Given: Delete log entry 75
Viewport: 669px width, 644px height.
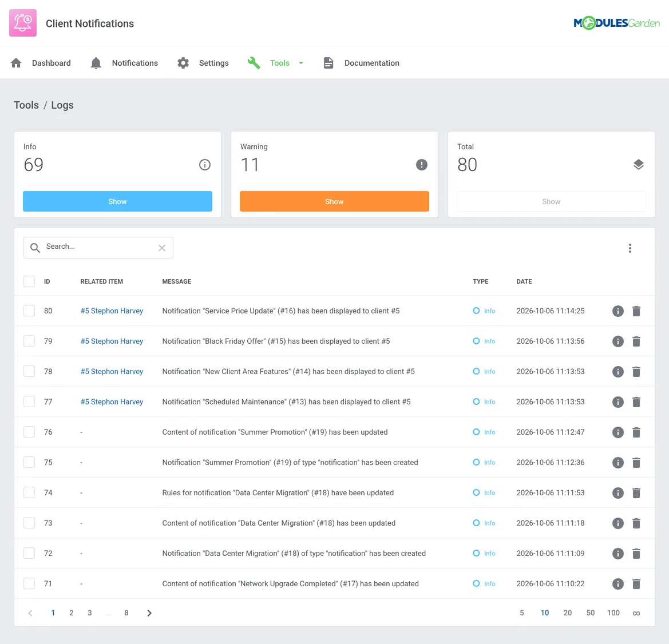Looking at the screenshot, I should pos(636,462).
